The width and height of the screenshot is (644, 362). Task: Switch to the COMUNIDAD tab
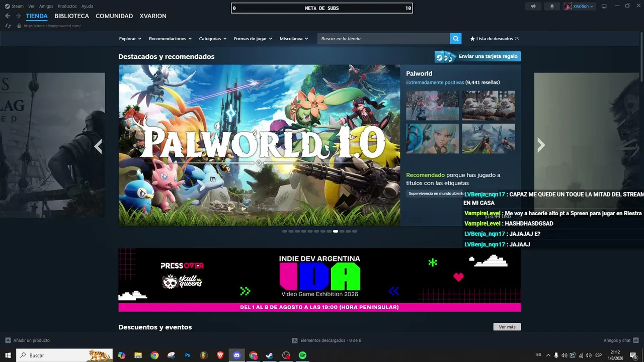click(x=114, y=16)
